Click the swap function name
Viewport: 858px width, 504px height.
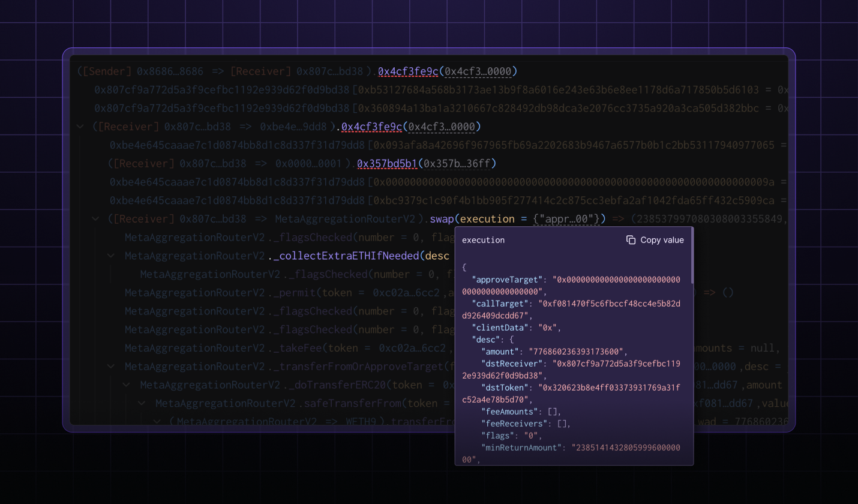click(442, 219)
